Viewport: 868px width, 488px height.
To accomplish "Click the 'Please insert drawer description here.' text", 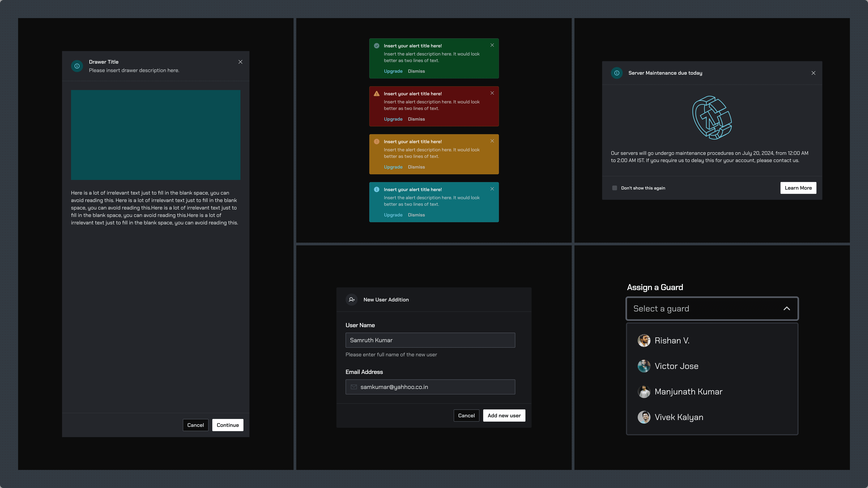I will pos(134,70).
